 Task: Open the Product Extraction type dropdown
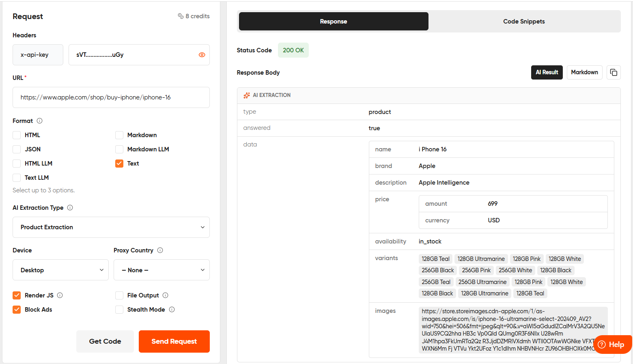click(111, 227)
